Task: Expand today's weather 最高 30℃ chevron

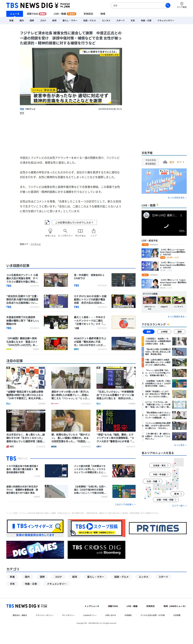Action: pyautogui.click(x=184, y=162)
